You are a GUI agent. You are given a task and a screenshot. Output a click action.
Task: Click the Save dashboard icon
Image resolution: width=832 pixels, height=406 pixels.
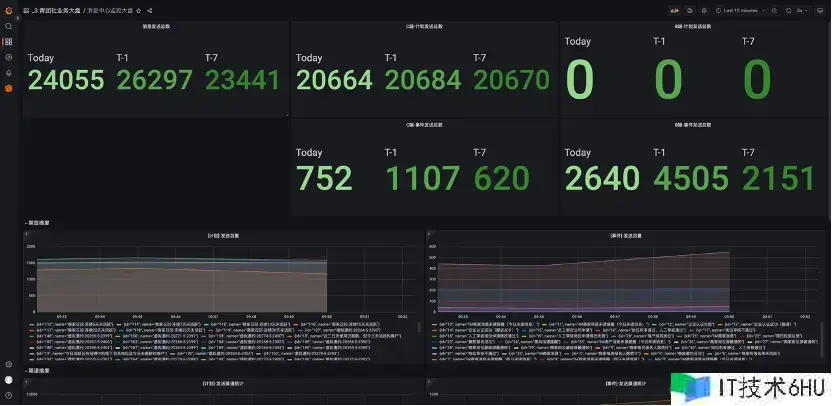(690, 10)
